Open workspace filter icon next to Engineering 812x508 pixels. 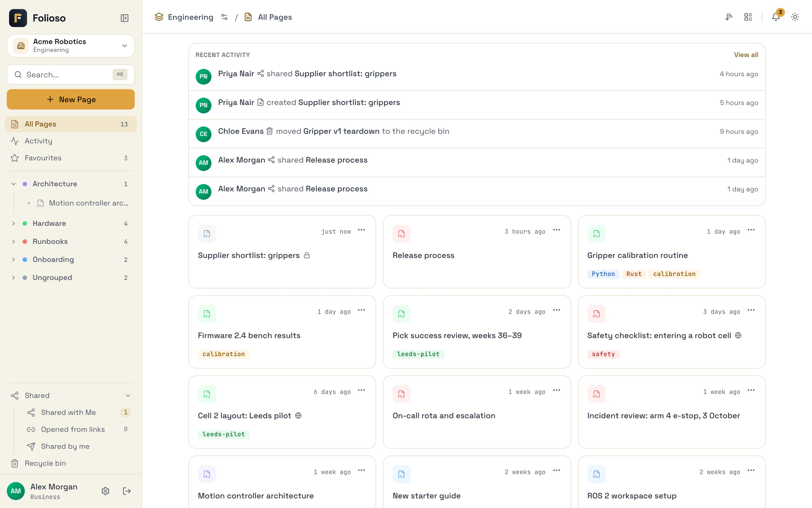pyautogui.click(x=224, y=17)
